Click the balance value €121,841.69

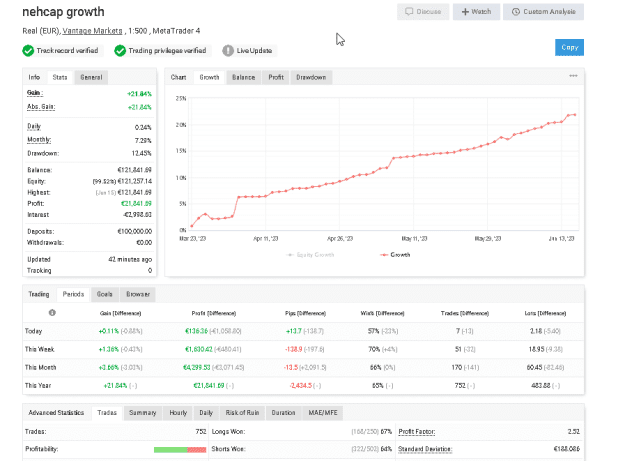coord(134,170)
